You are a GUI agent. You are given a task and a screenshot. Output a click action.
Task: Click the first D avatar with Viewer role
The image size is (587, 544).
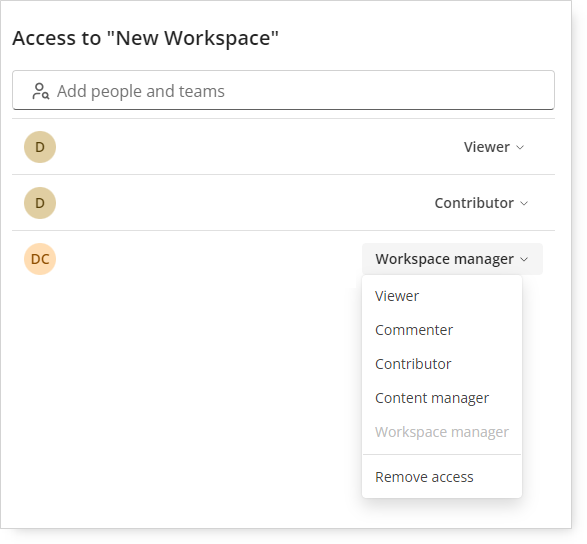click(40, 147)
